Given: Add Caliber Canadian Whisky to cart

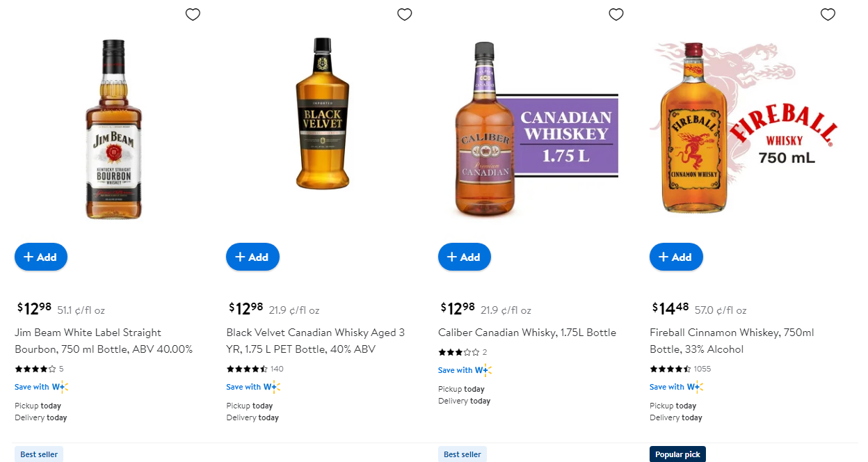Looking at the screenshot, I should click(465, 257).
